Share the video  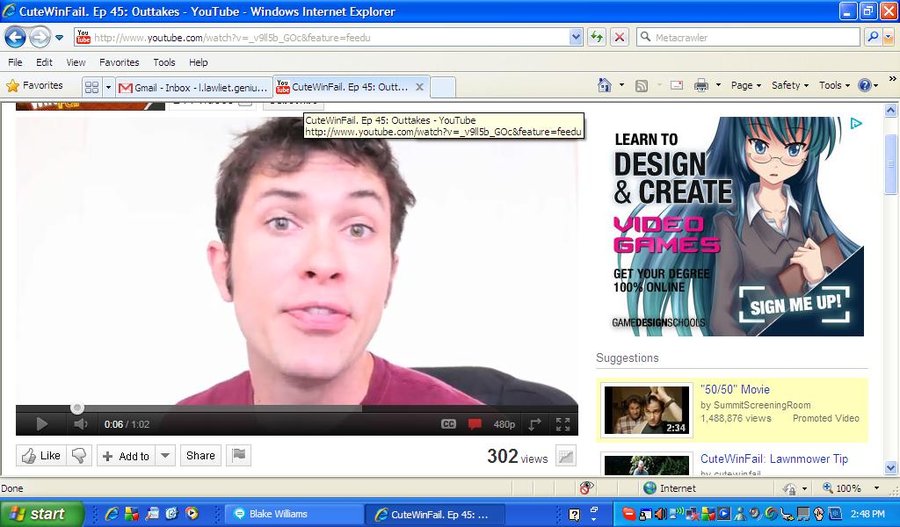click(200, 456)
